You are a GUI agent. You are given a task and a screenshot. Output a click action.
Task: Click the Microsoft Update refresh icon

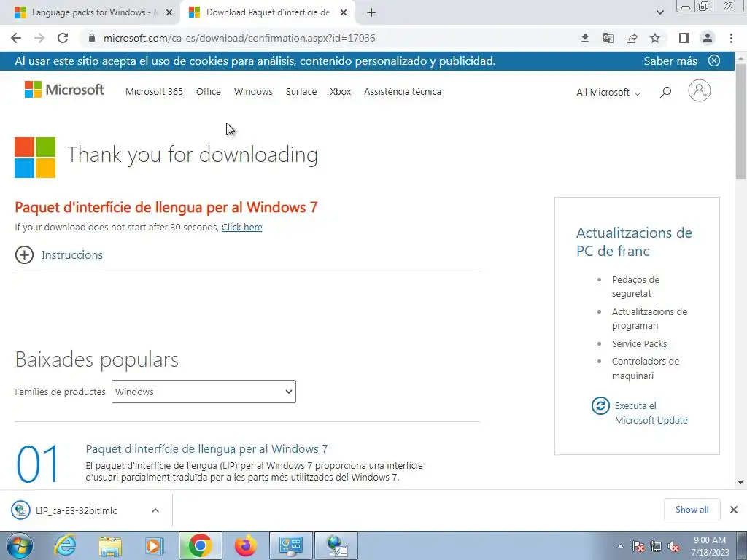600,406
